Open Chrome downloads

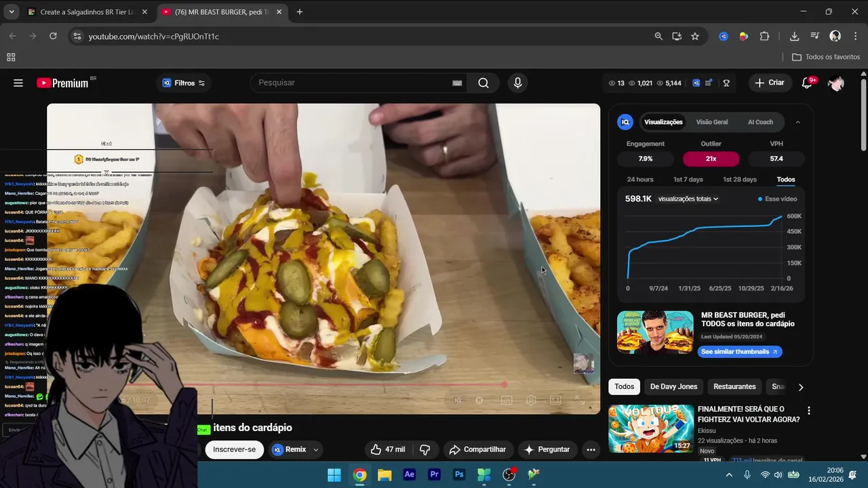coord(794,36)
